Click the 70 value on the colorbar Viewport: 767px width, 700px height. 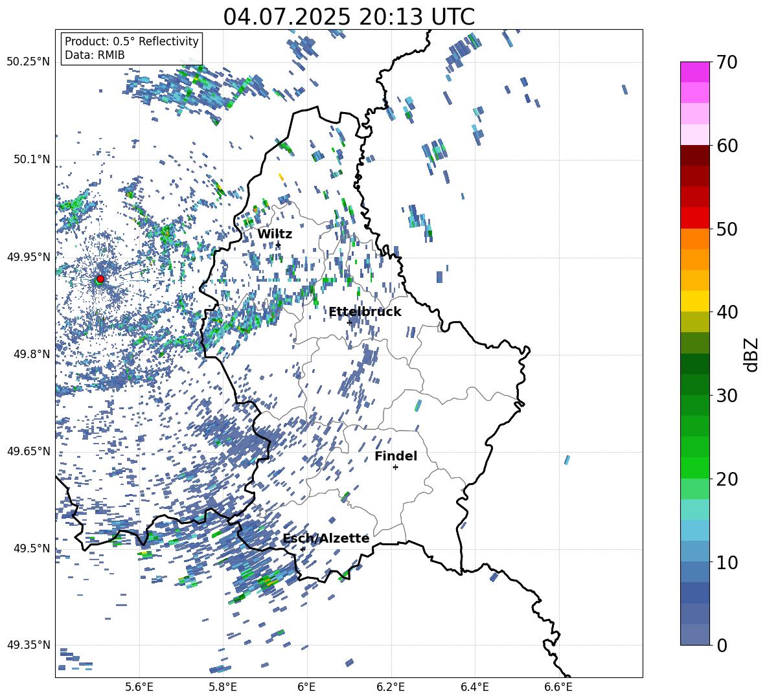point(727,63)
